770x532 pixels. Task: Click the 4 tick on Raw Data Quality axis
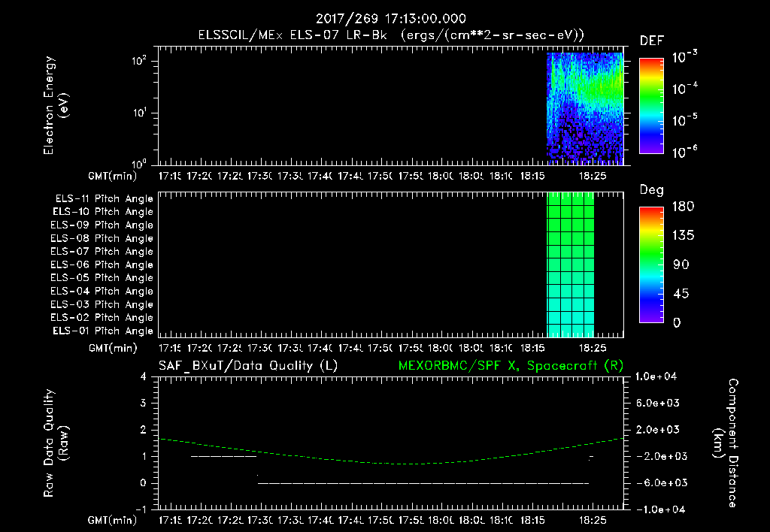pyautogui.click(x=144, y=376)
